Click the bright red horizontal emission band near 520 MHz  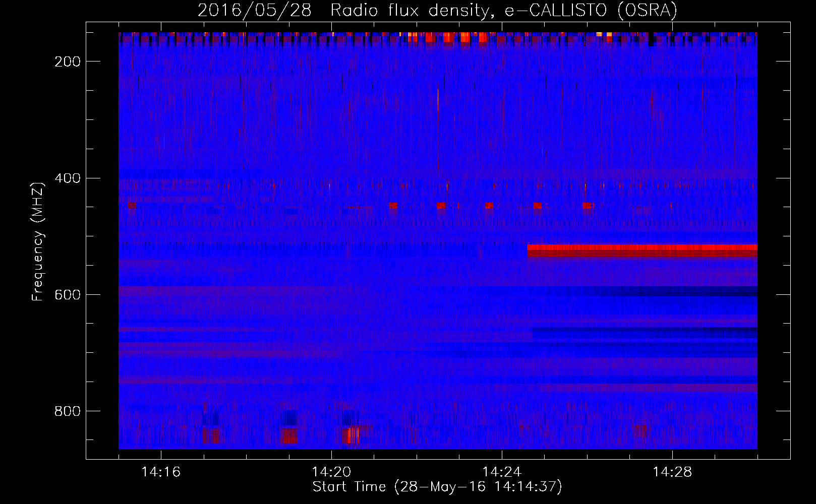(642, 250)
